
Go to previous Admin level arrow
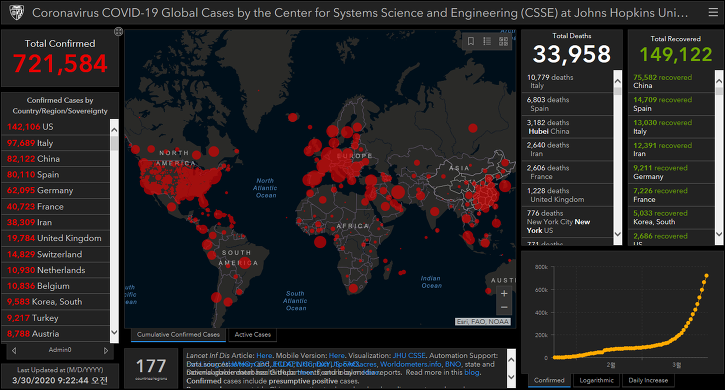pos(14,350)
